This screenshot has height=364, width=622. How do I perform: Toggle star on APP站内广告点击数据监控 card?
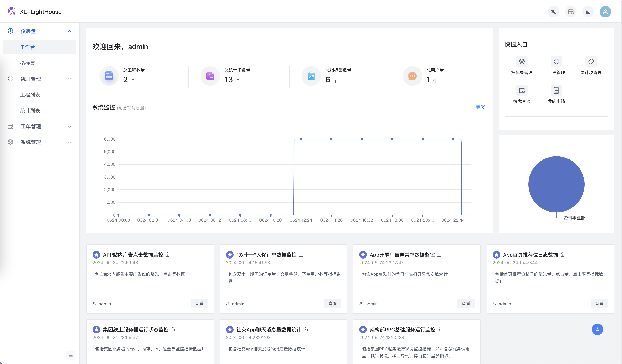(96, 254)
